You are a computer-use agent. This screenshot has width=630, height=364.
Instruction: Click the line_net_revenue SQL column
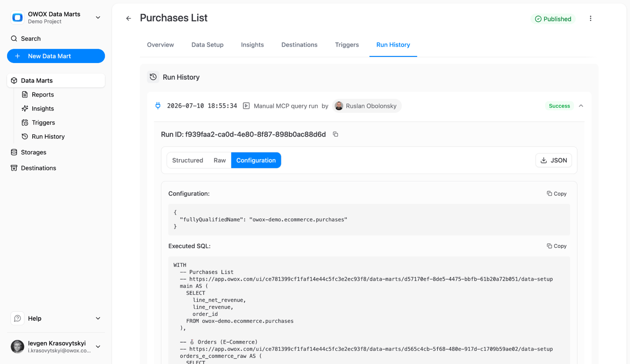pyautogui.click(x=220, y=300)
